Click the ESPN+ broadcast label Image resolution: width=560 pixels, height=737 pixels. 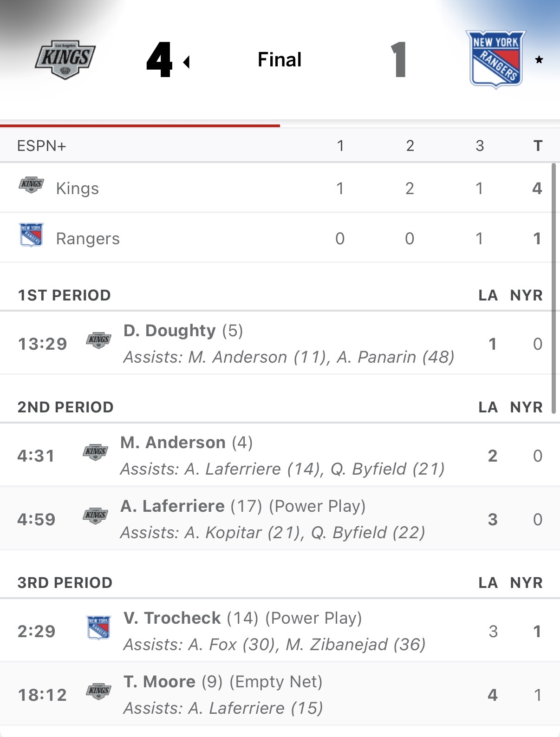pos(42,146)
